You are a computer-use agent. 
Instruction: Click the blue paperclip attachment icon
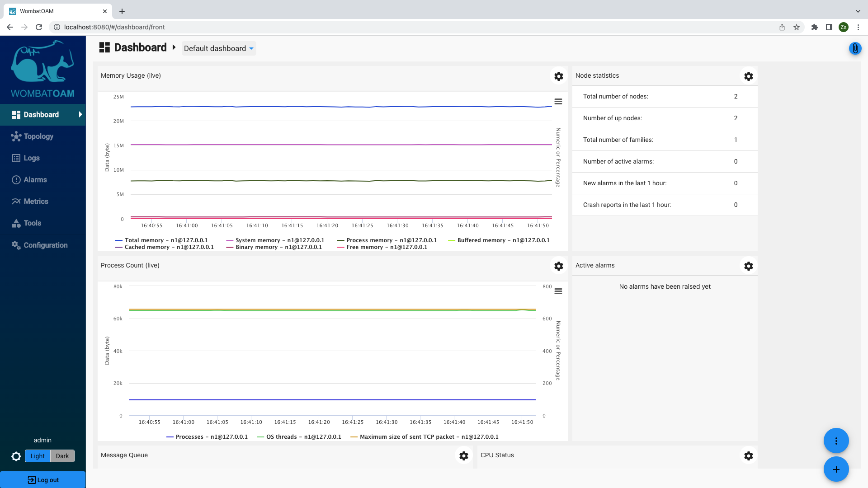[x=855, y=48]
